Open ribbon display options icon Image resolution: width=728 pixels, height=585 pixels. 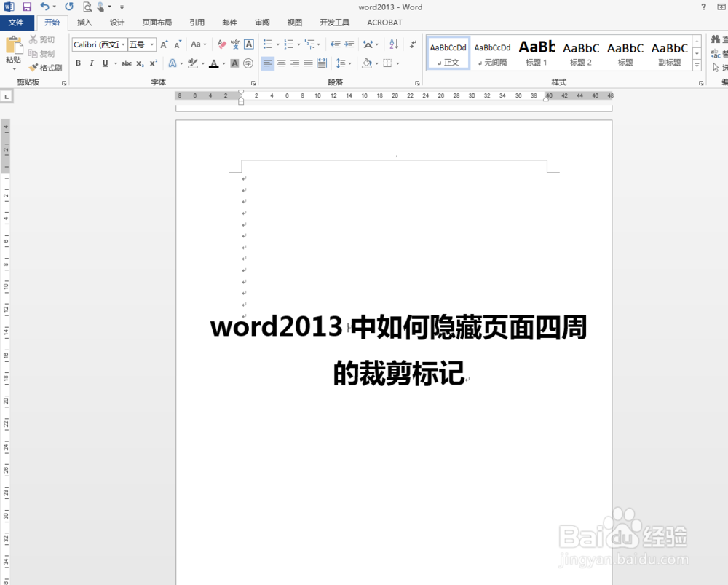(x=721, y=7)
